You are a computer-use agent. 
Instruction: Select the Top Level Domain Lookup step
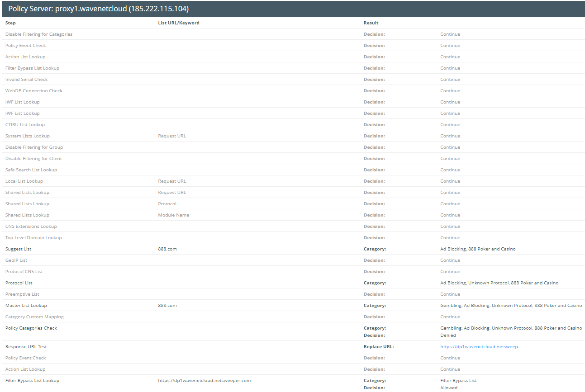33,238
